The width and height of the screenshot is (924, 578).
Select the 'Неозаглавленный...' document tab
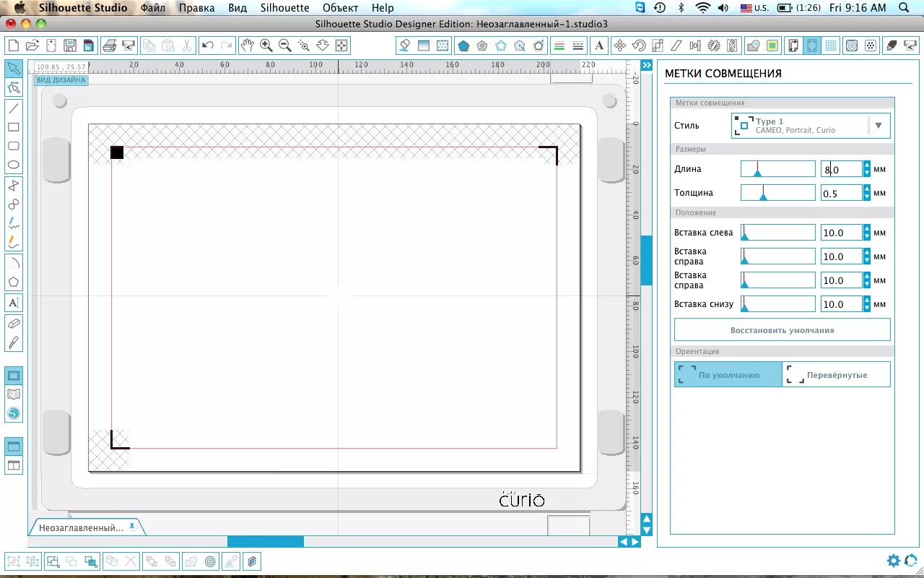click(81, 527)
